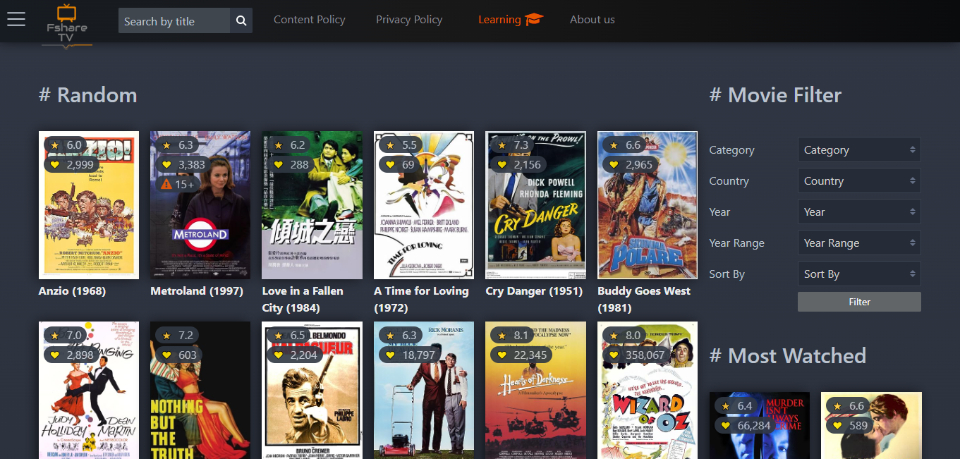The image size is (960, 459).
Task: Click the heart count 288 badge
Action: (x=291, y=165)
